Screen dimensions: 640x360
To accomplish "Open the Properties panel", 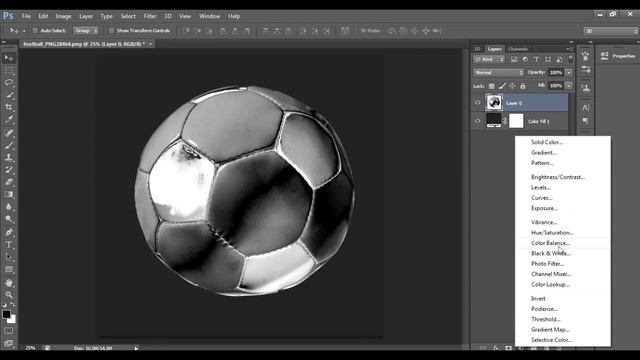I will (618, 56).
